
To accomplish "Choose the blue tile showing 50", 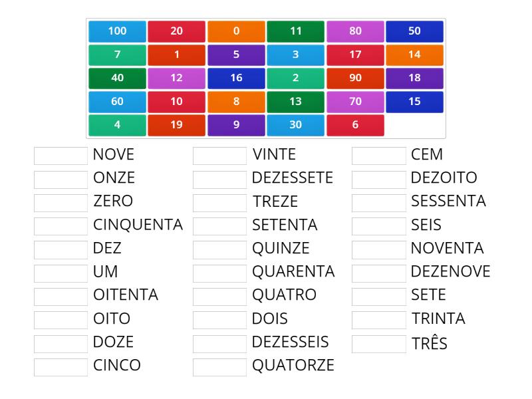I will coord(414,31).
